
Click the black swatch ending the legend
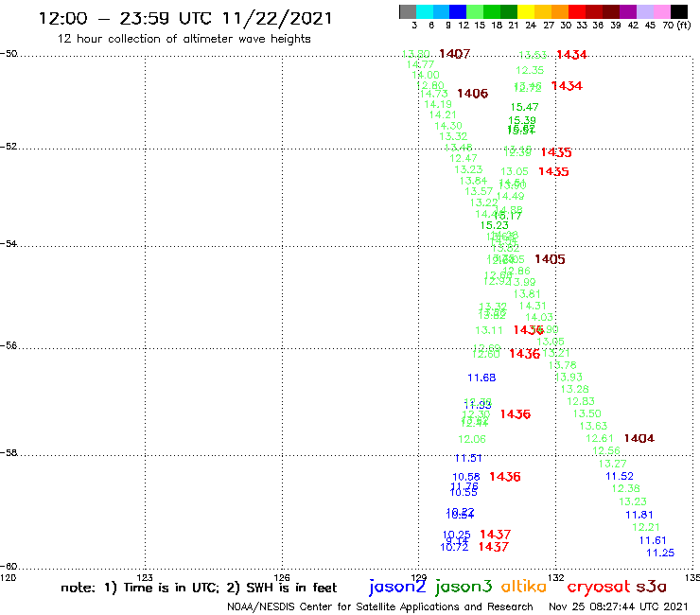(678, 11)
